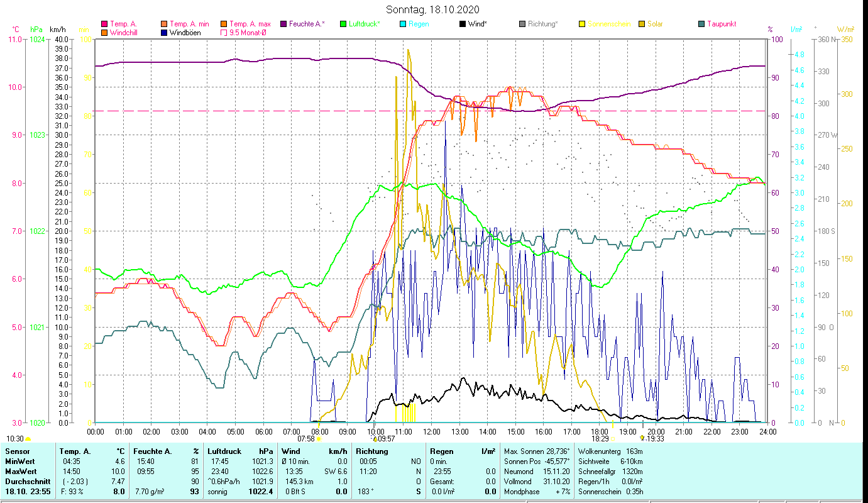Click the Sensor column header in the table

pos(17,451)
